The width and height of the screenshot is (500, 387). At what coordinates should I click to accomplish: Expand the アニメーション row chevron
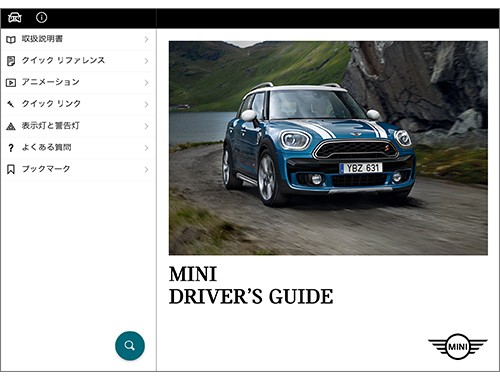146,83
